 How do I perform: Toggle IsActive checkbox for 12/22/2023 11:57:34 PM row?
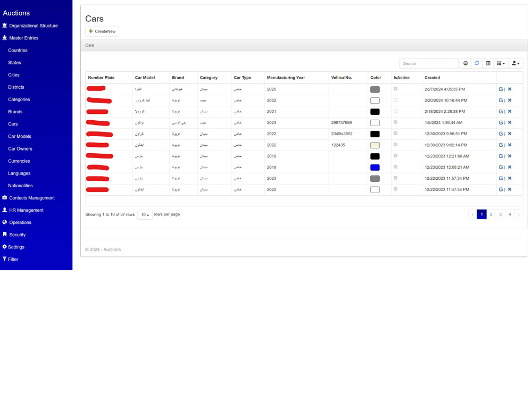pos(396,178)
